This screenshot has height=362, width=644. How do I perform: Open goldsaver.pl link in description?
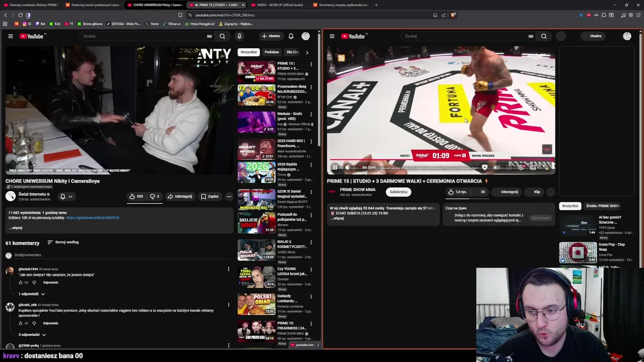(93, 218)
